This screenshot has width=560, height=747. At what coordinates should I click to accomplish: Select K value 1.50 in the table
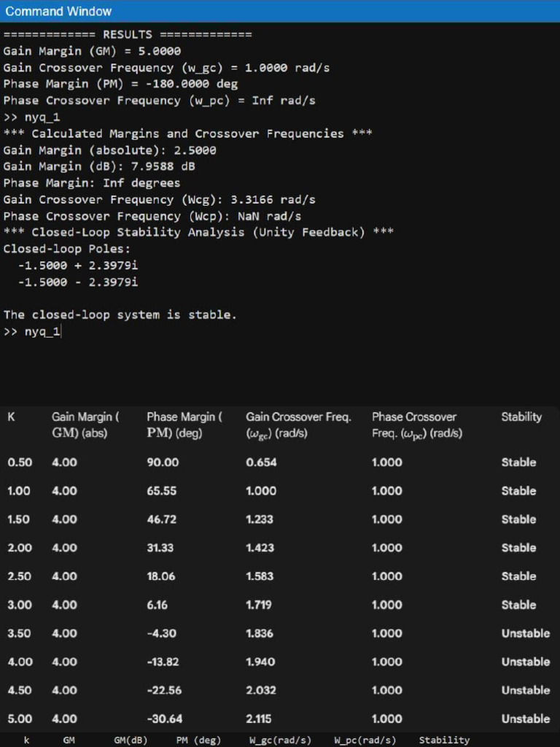(x=19, y=519)
